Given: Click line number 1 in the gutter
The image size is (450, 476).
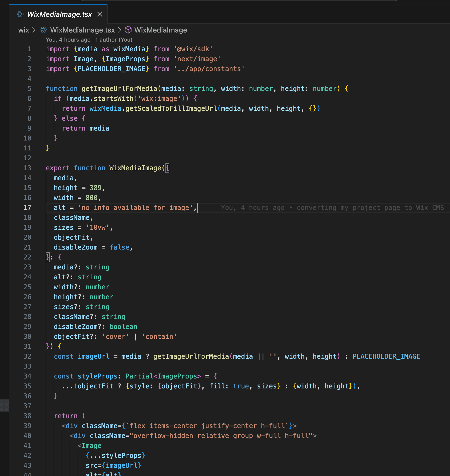Looking at the screenshot, I should click(x=29, y=49).
